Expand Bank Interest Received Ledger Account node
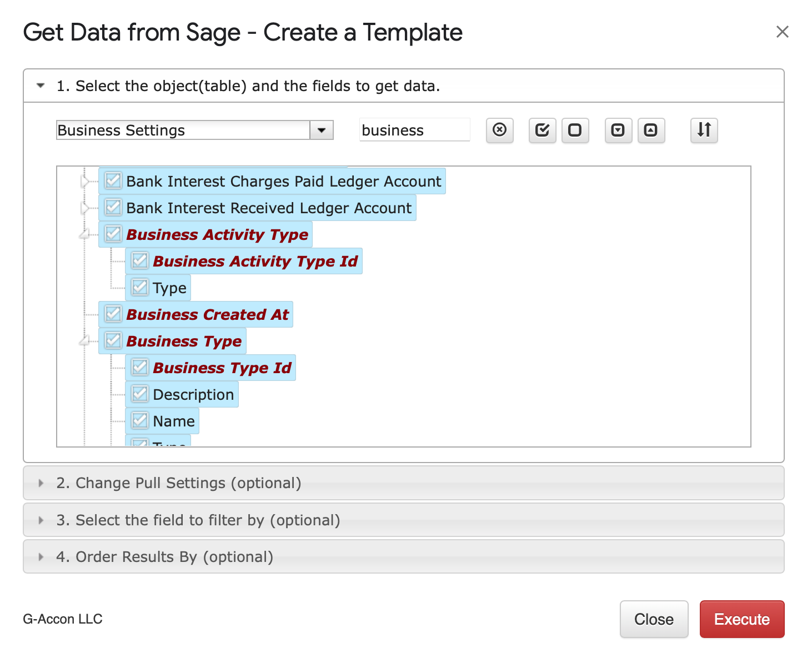812x653 pixels. click(x=84, y=208)
